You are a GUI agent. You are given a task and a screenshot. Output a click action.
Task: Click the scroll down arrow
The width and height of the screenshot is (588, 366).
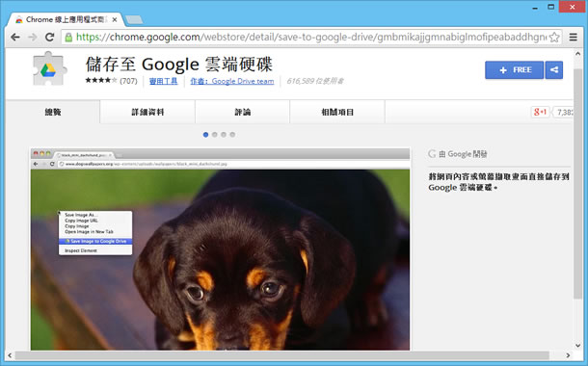(577, 346)
